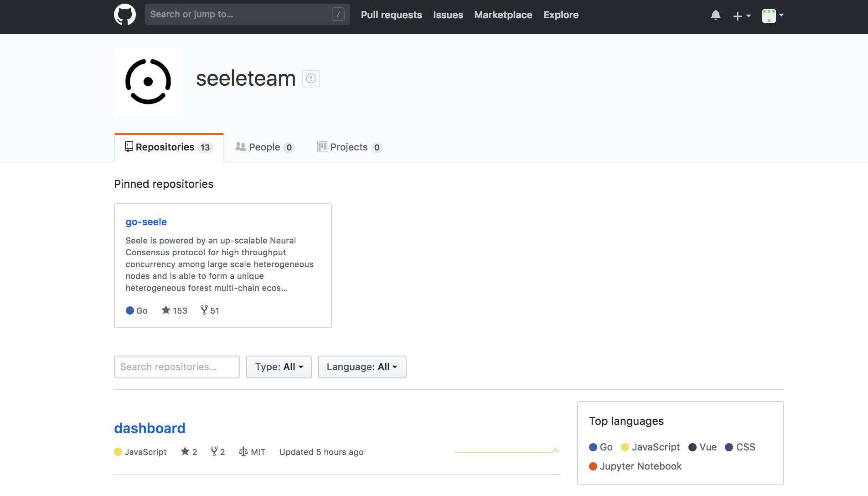Click the GitHub Octocat logo
Image resolution: width=868 pixels, height=496 pixels.
(x=124, y=15)
